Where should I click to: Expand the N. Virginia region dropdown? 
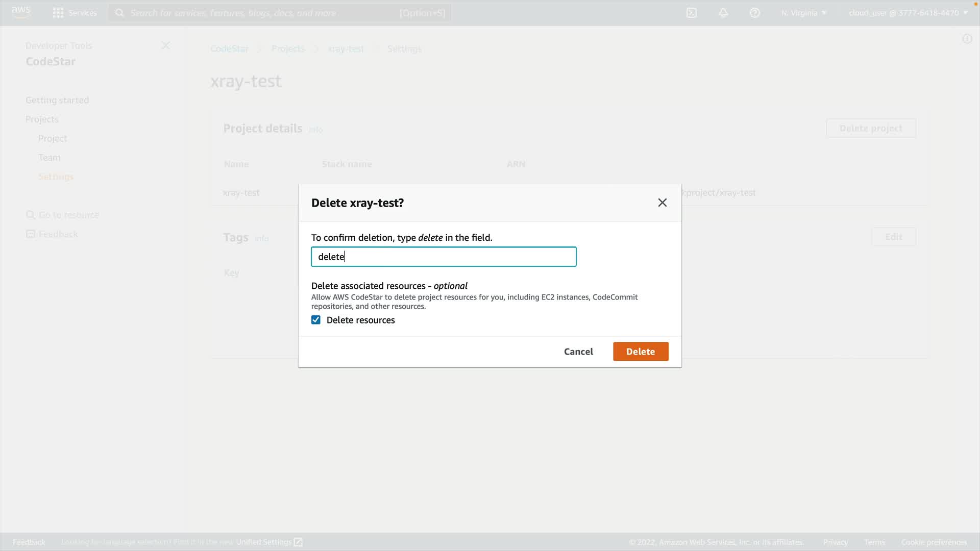click(803, 13)
